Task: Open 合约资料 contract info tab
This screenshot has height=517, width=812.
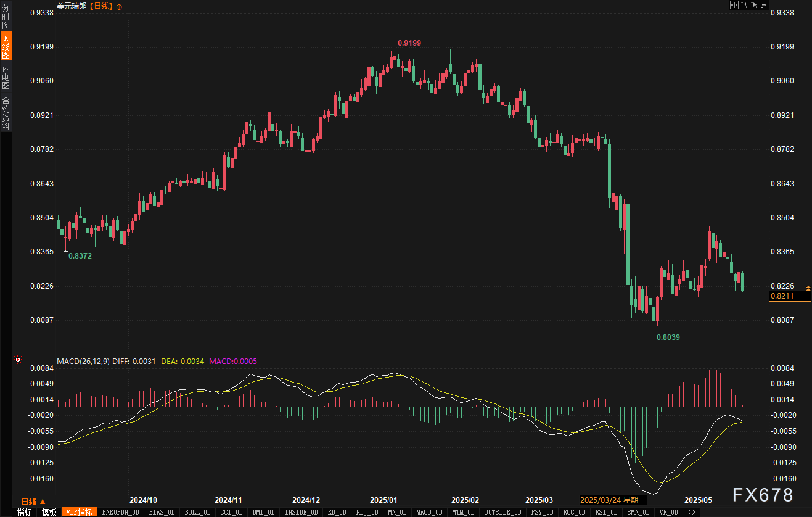Action: click(x=6, y=113)
